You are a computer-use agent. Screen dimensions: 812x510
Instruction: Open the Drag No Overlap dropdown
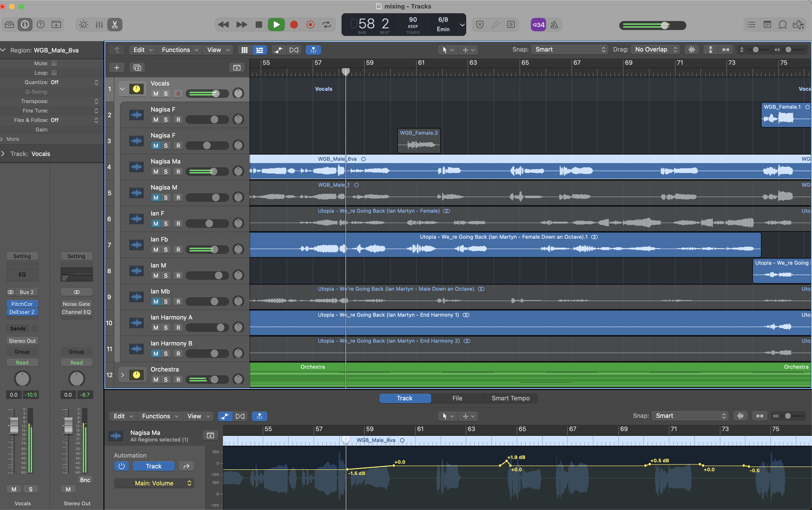point(655,50)
